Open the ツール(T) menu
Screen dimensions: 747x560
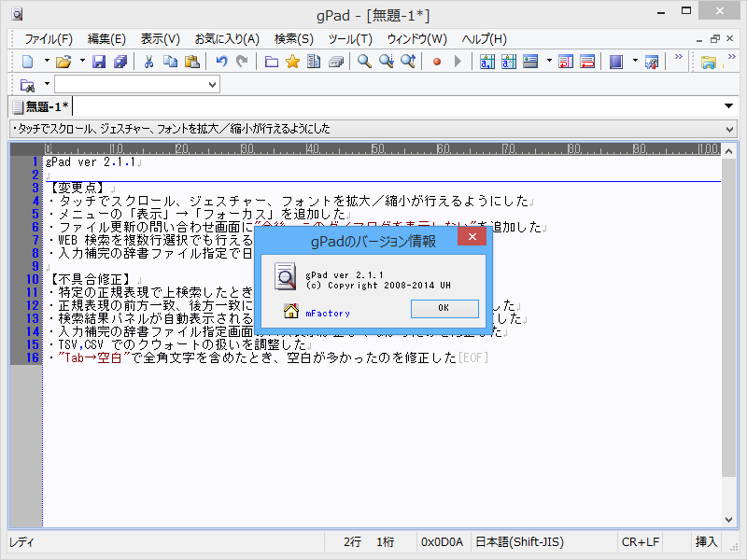pyautogui.click(x=350, y=39)
